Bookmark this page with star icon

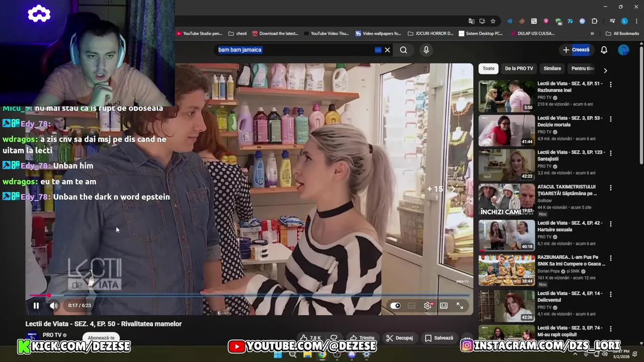click(493, 21)
